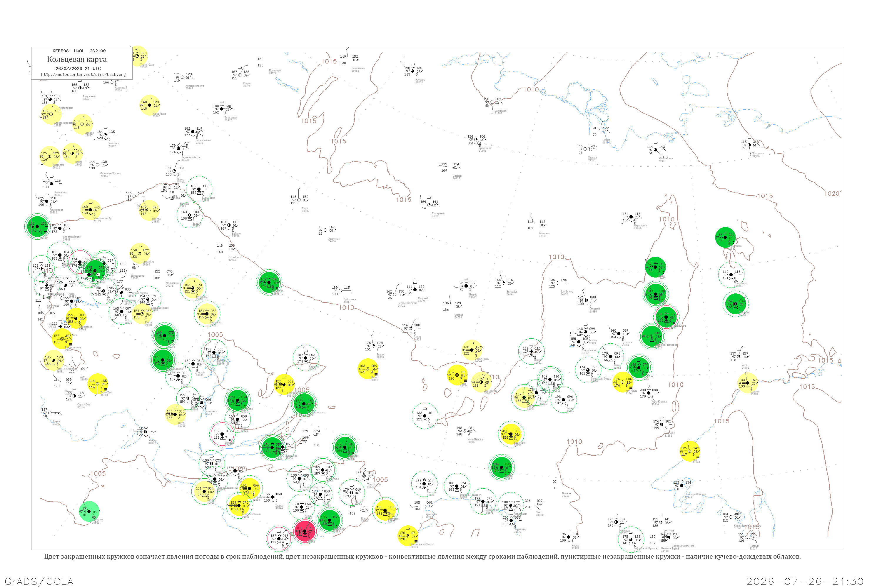Select the "Ярцево" station label

coord(156,219)
